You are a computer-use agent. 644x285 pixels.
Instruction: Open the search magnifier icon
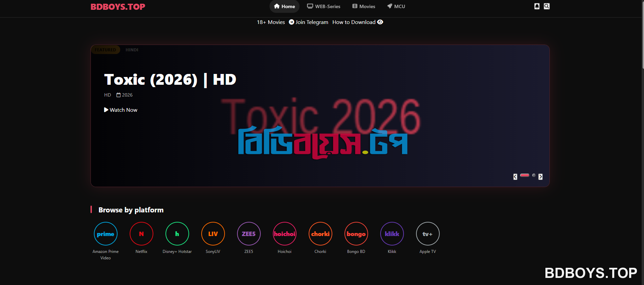[547, 6]
